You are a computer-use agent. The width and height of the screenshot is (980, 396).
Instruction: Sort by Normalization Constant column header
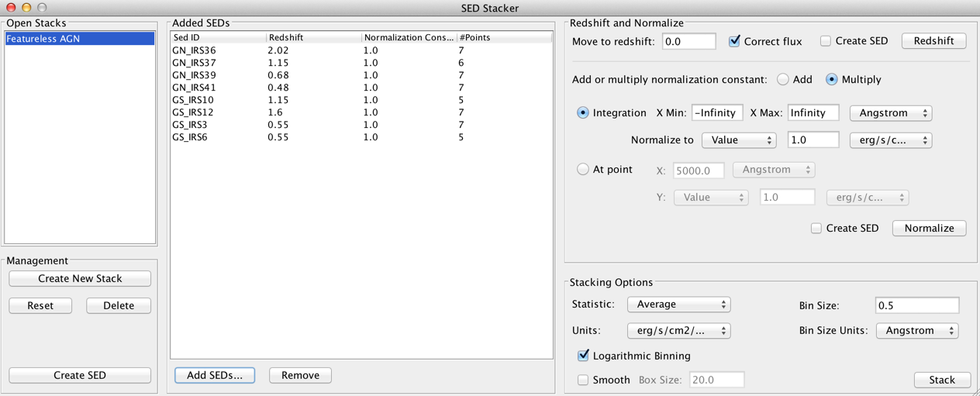[409, 37]
